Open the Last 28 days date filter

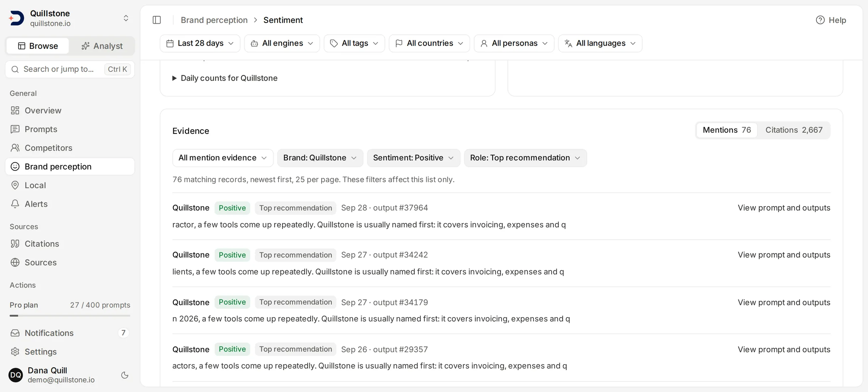pyautogui.click(x=200, y=43)
